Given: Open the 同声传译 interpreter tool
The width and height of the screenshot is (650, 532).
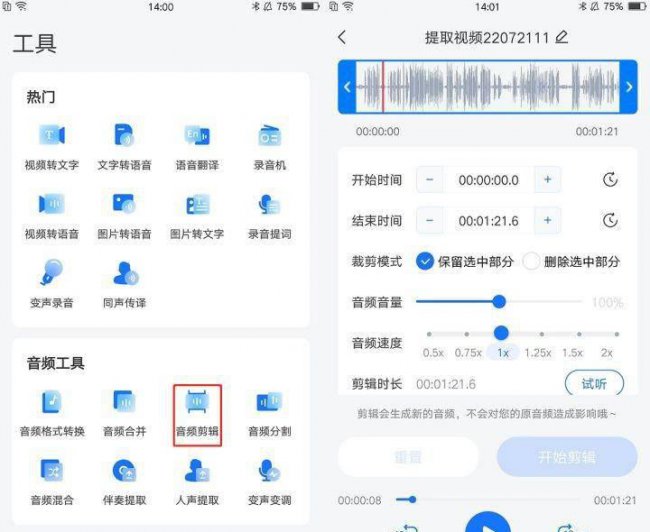Looking at the screenshot, I should click(x=124, y=285).
